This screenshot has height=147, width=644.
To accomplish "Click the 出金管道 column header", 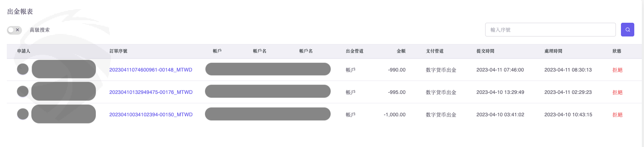I will click(x=354, y=51).
